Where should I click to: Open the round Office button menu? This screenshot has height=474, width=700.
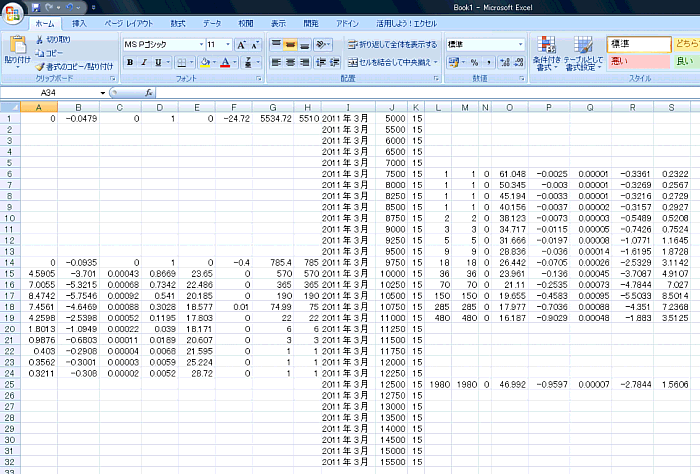coord(12,13)
